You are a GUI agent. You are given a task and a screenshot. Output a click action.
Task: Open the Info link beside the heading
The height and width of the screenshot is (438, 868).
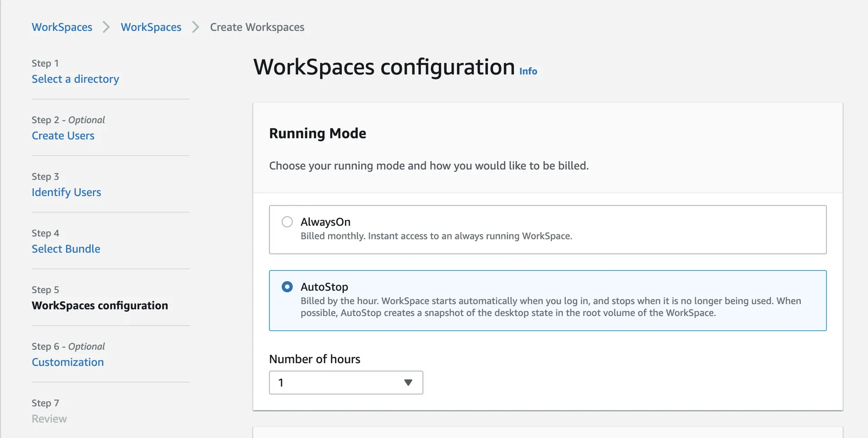coord(528,71)
